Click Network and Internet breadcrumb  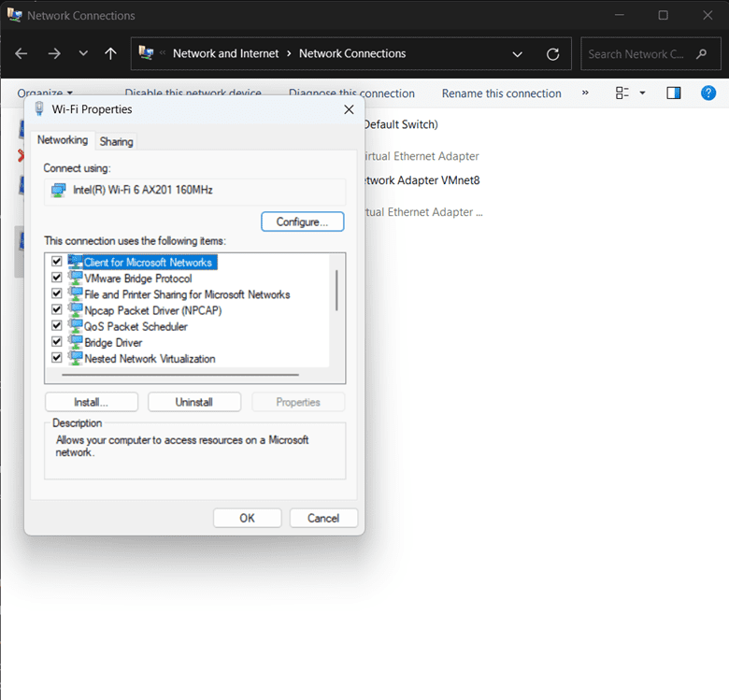coord(225,54)
